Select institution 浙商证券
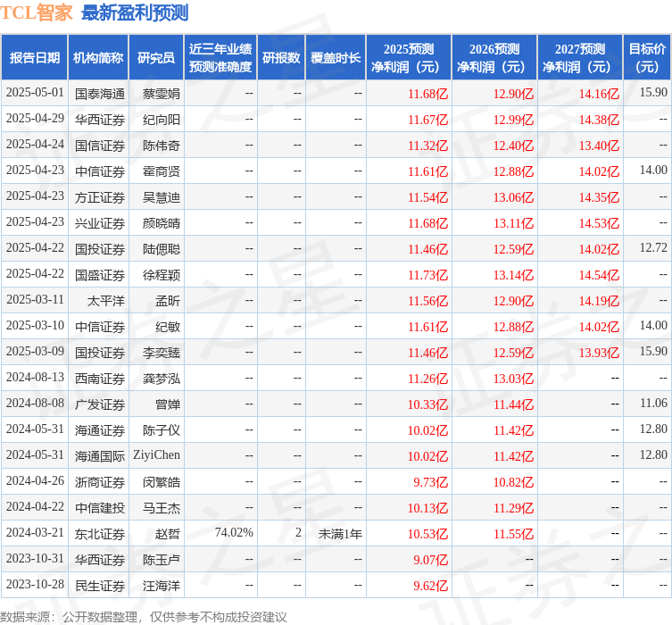This screenshot has width=672, height=625. [99, 482]
